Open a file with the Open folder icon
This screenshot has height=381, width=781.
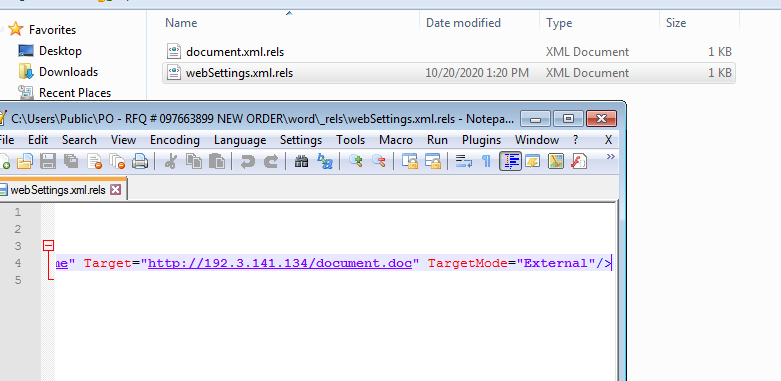[x=24, y=161]
